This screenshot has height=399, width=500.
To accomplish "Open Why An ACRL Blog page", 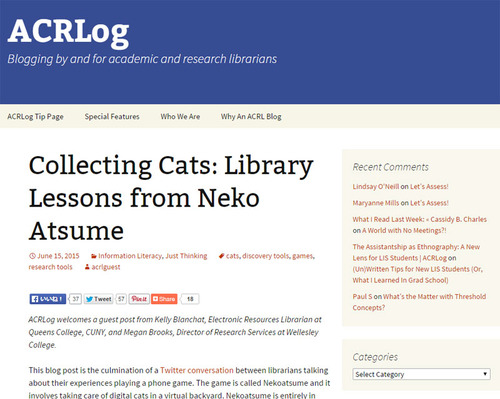I will (251, 116).
